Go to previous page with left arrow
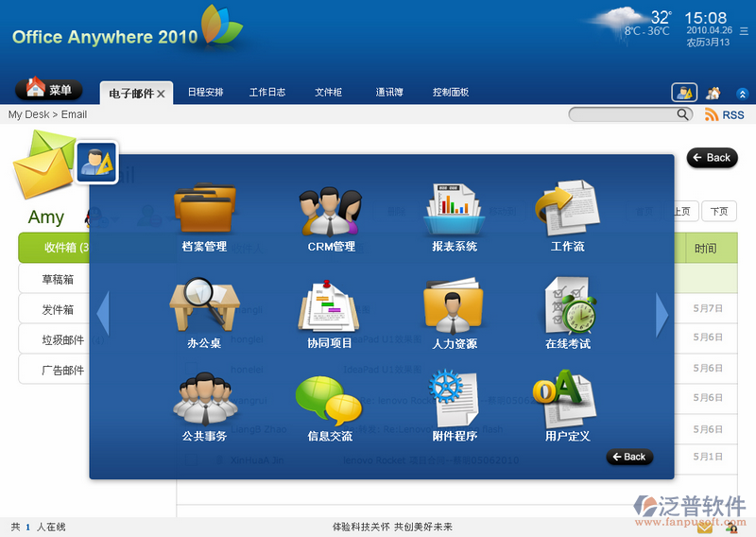The image size is (756, 537). 103,313
